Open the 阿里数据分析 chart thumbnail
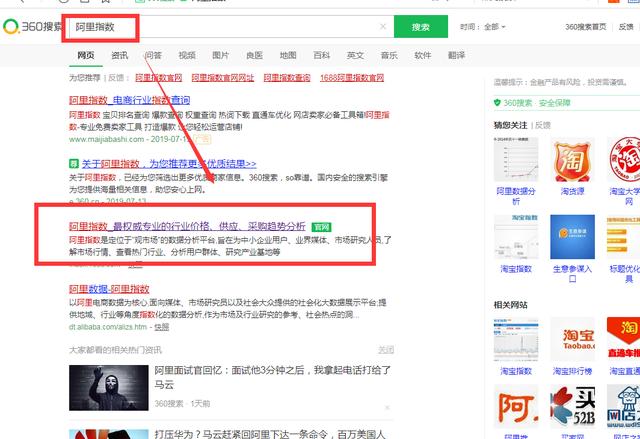 tap(516, 159)
